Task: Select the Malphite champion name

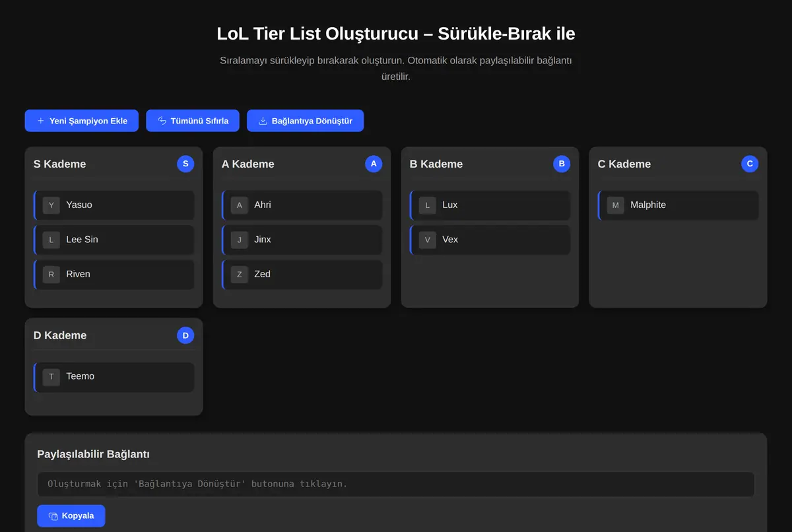Action: pyautogui.click(x=648, y=205)
